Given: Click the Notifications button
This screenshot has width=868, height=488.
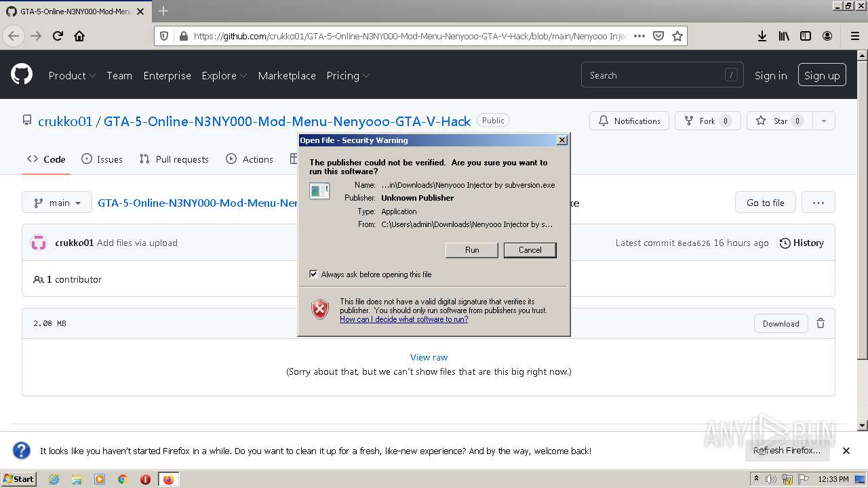Looking at the screenshot, I should point(629,121).
